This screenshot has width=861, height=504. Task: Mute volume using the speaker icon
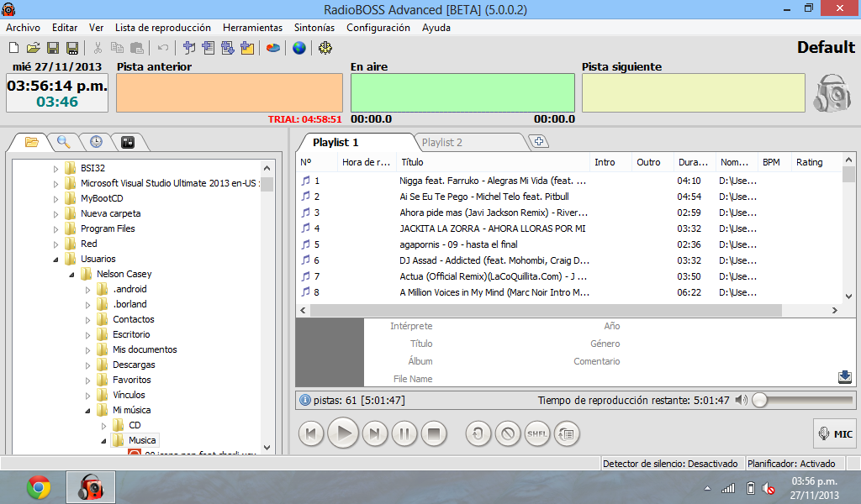point(742,401)
